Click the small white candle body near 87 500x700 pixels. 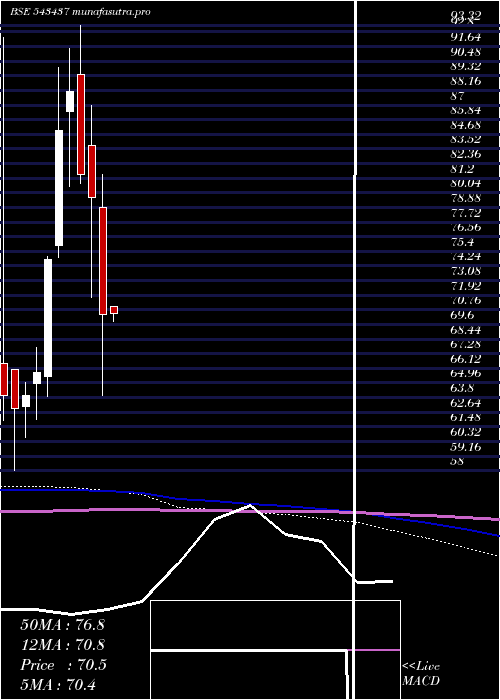click(70, 101)
